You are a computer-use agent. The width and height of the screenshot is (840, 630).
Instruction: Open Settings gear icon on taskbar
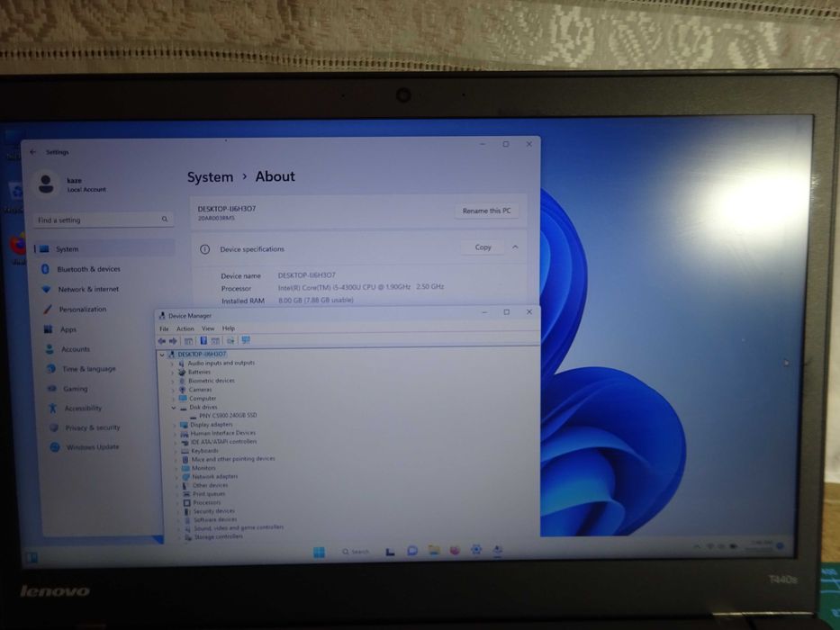[476, 549]
